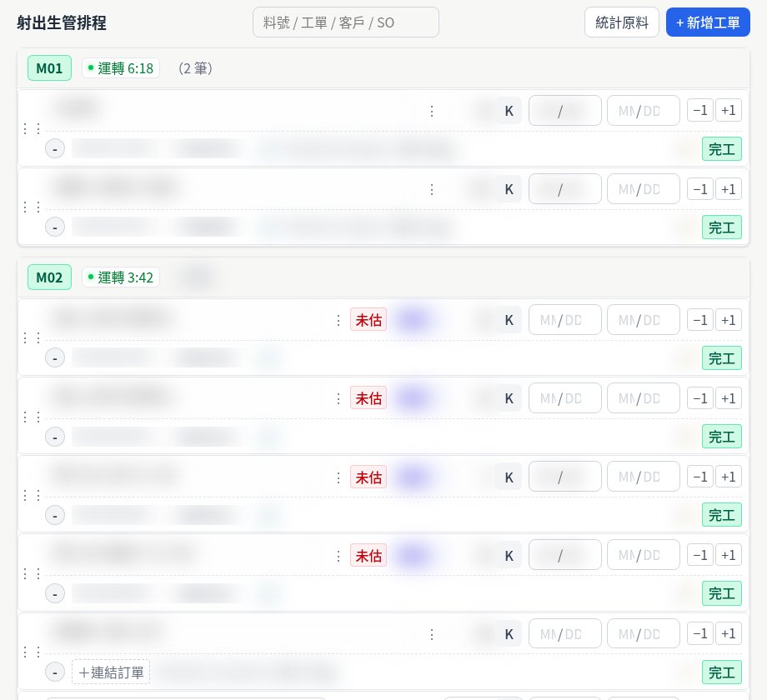Collapse first M01 order with minus circle
The height and width of the screenshot is (700, 767).
pos(55,148)
